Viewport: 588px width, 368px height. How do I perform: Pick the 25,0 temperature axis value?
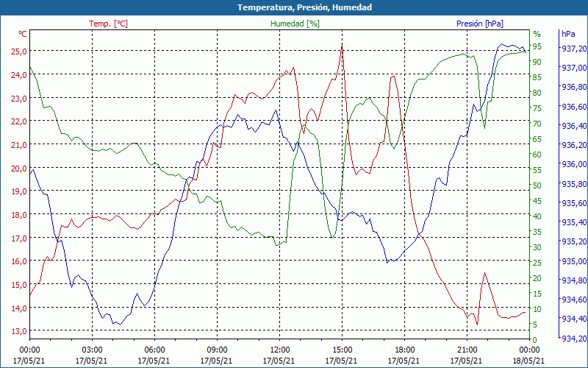[x=19, y=52]
